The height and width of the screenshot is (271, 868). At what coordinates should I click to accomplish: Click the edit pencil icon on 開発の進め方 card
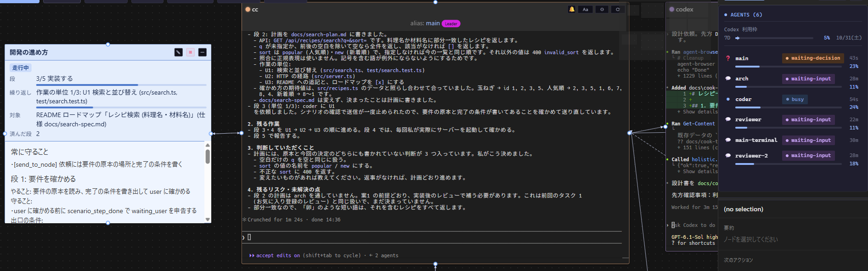179,52
